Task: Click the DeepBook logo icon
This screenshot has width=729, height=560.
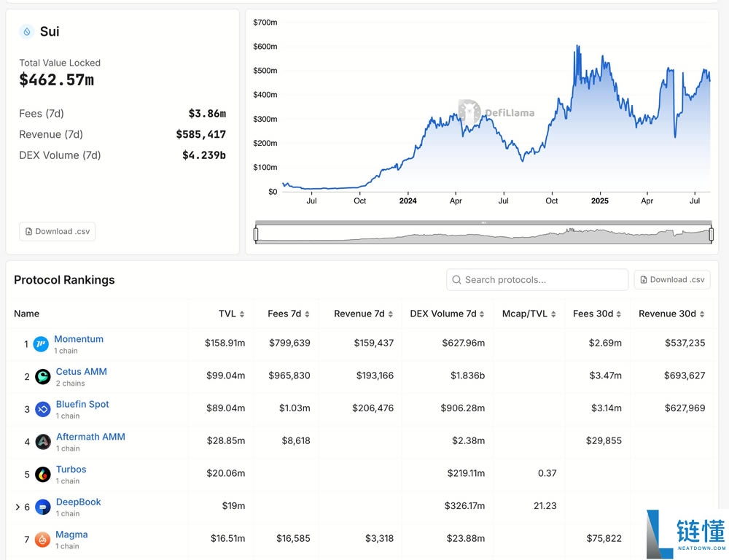Action: point(43,507)
